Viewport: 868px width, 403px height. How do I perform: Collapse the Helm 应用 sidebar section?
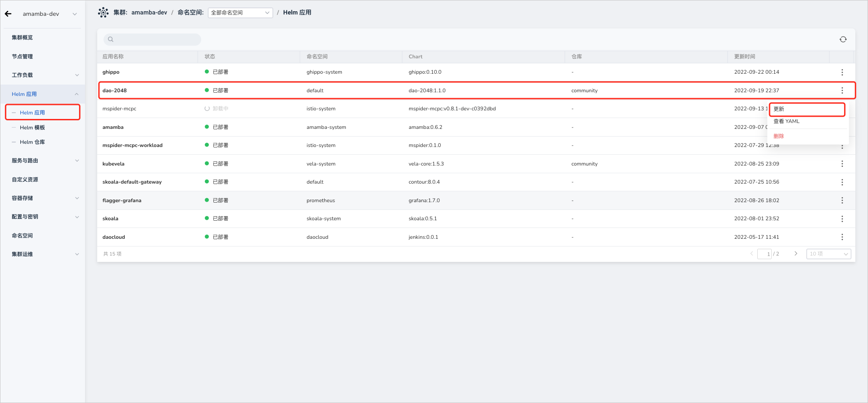pyautogui.click(x=77, y=94)
